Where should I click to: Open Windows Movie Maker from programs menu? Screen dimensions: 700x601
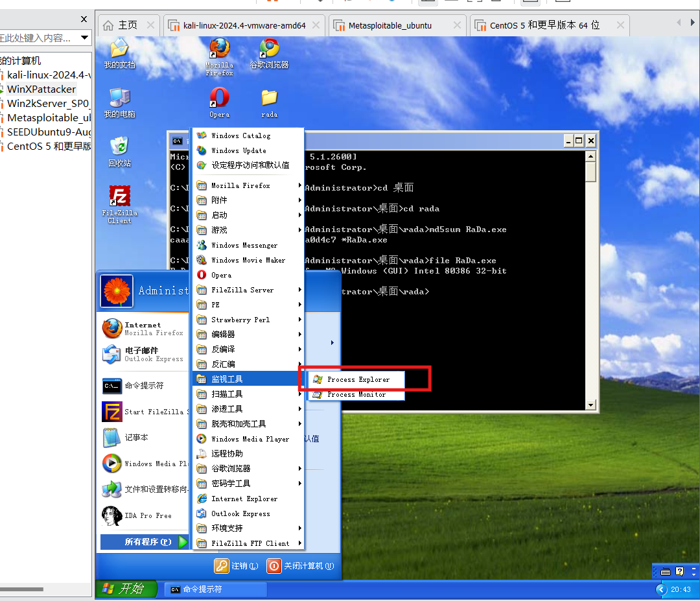(x=248, y=260)
